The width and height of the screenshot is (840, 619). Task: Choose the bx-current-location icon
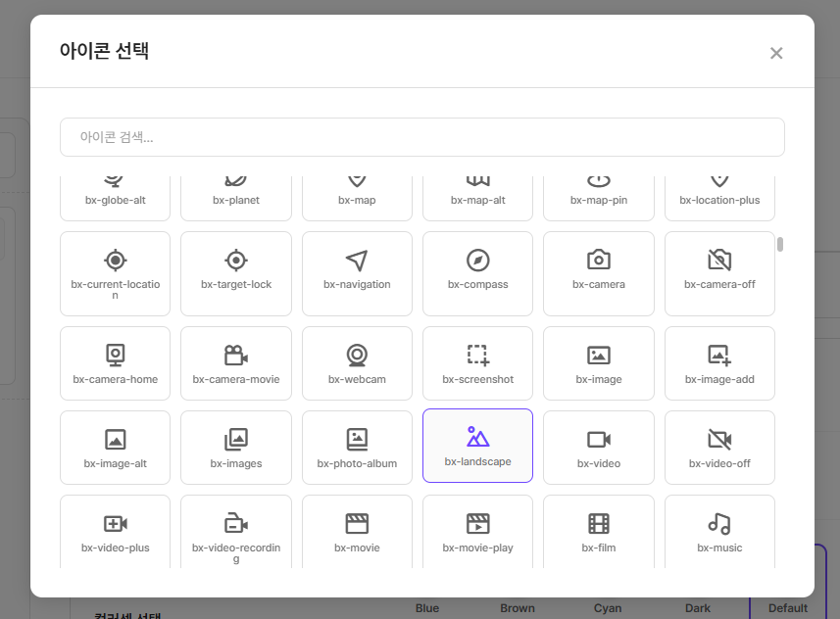pyautogui.click(x=115, y=272)
